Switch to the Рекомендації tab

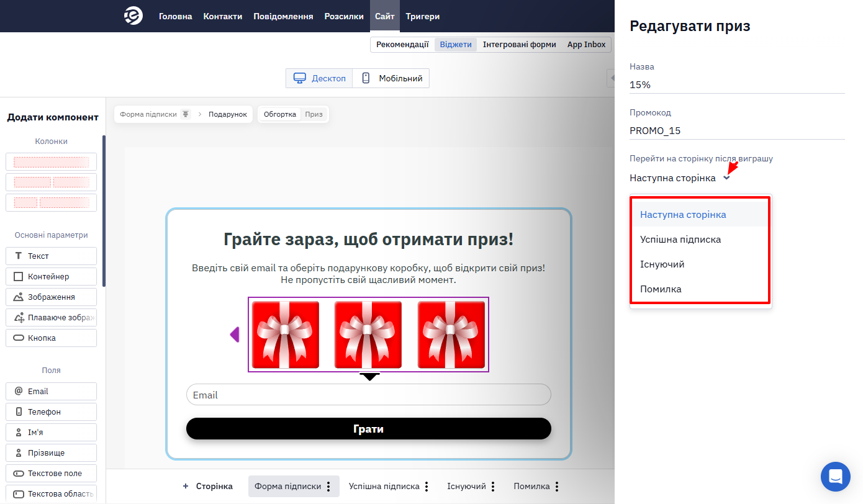[402, 45]
